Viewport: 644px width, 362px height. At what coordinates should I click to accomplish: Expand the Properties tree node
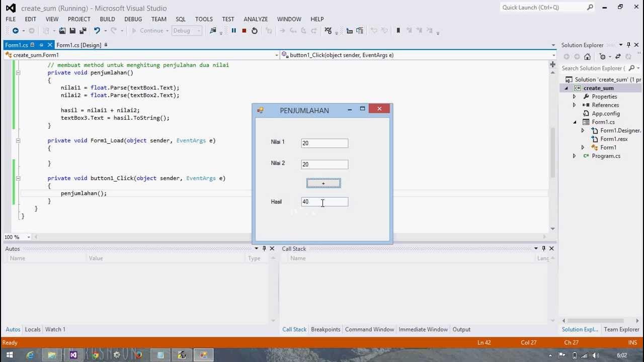pos(574,97)
